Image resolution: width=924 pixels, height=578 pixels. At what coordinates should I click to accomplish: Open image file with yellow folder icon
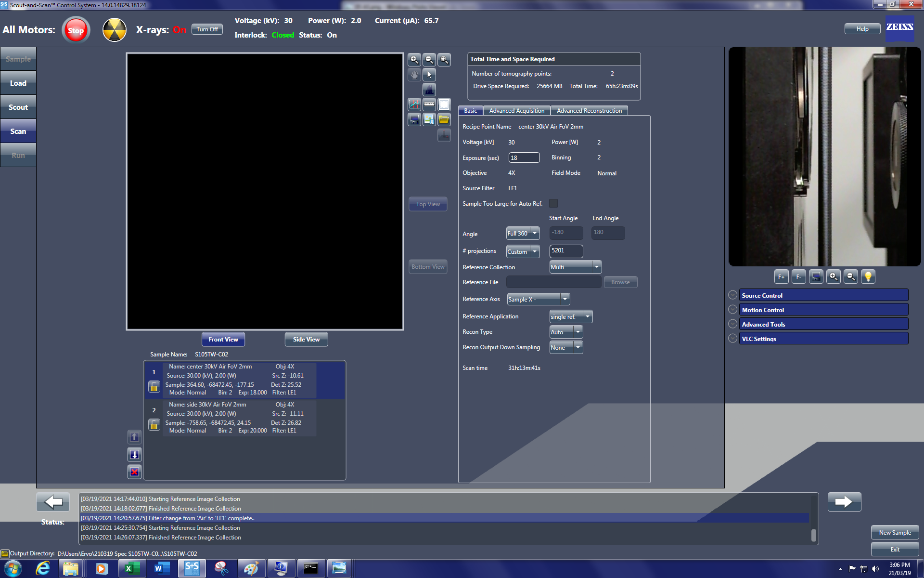(444, 119)
